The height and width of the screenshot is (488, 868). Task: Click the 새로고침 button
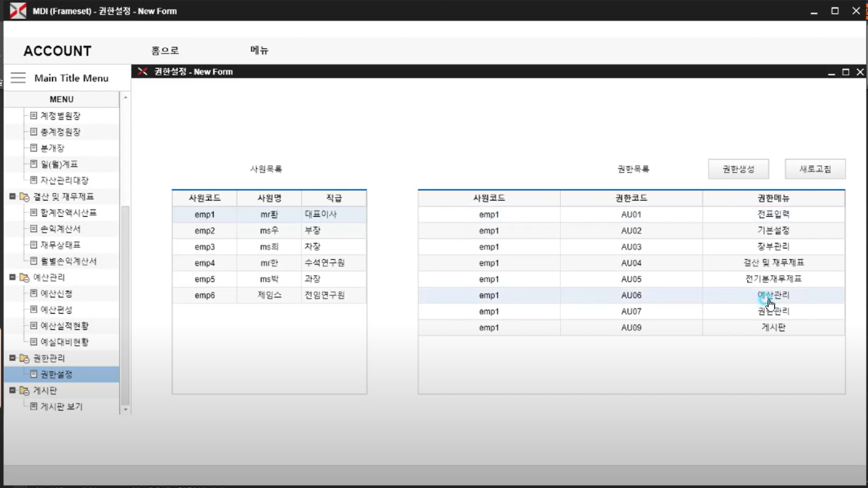815,169
